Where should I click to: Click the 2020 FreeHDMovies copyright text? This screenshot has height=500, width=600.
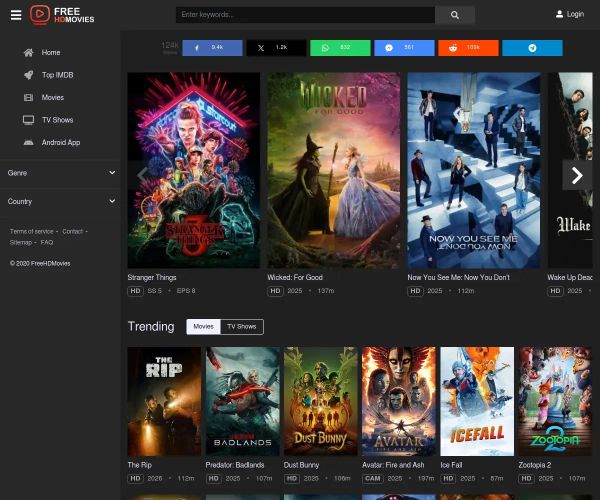click(x=40, y=264)
